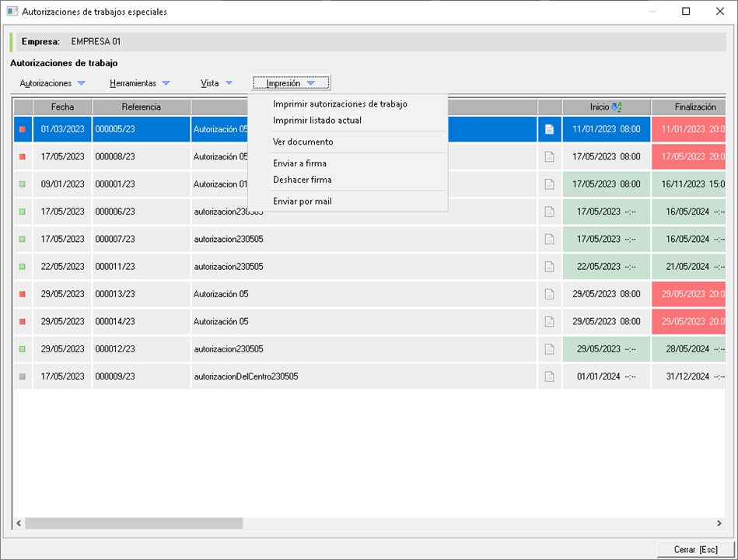Image resolution: width=738 pixels, height=560 pixels.
Task: Choose Imprimir autorizaciones de trabajo
Action: click(x=340, y=104)
